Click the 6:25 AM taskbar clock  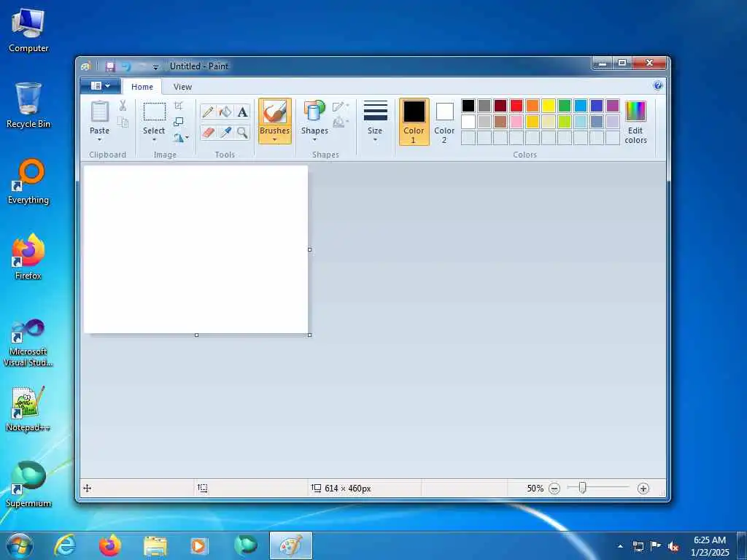point(710,540)
